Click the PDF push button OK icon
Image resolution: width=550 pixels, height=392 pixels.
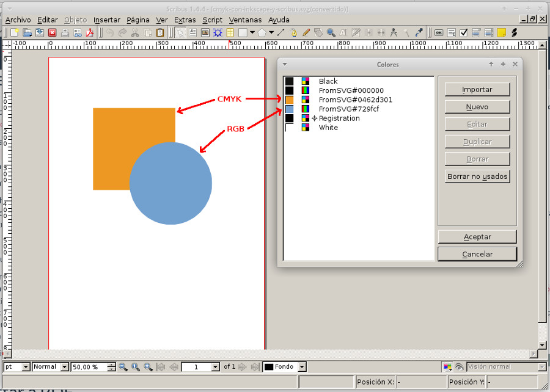pyautogui.click(x=439, y=32)
